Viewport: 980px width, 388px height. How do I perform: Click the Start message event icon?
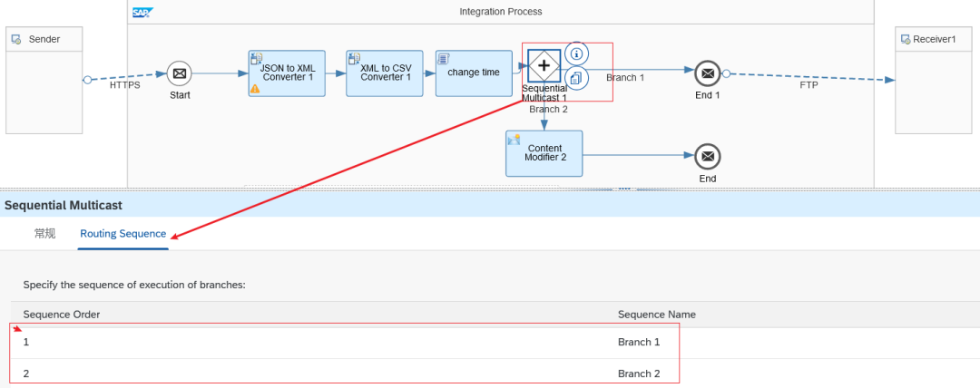(180, 73)
